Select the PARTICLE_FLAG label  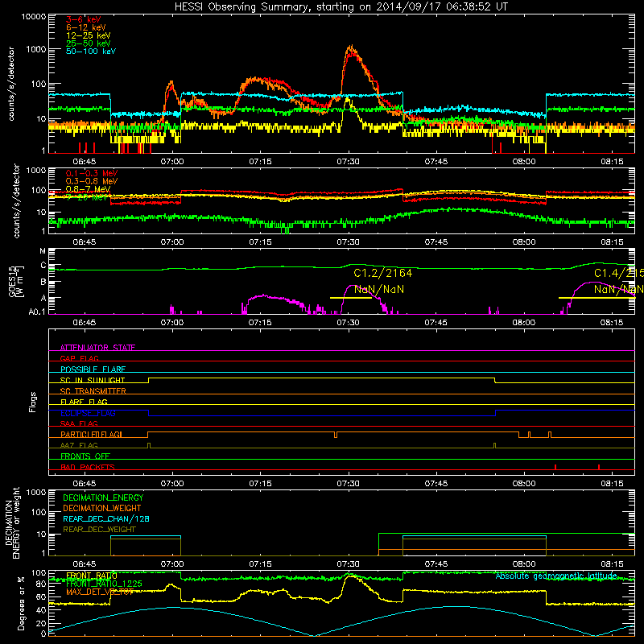(x=91, y=435)
